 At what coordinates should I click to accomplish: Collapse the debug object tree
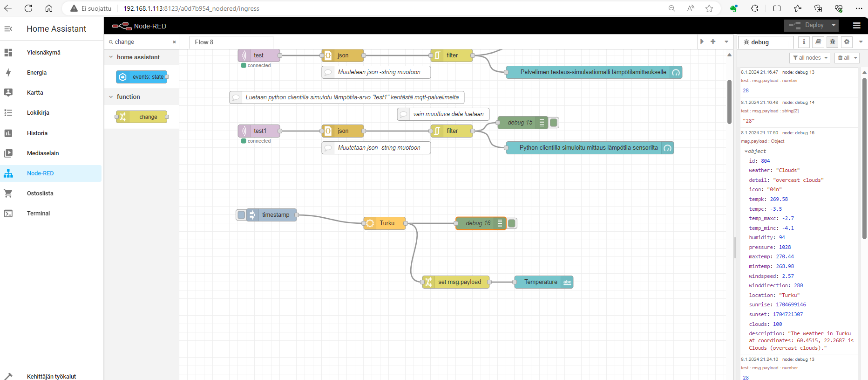pos(746,152)
